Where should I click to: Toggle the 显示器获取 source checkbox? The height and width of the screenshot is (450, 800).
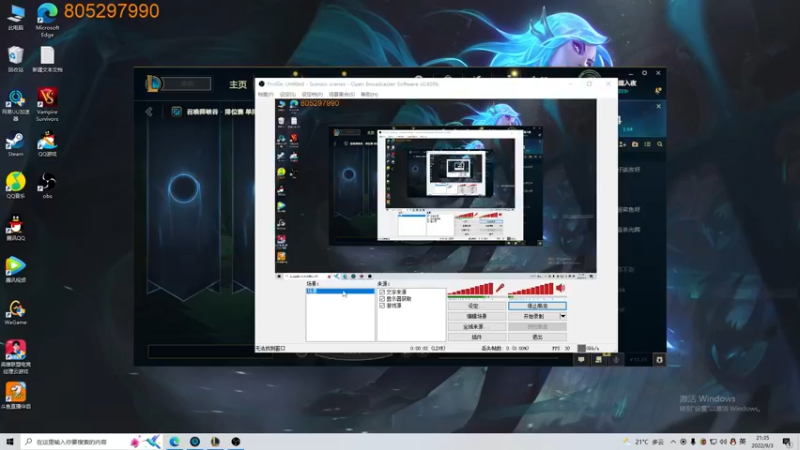tap(382, 299)
